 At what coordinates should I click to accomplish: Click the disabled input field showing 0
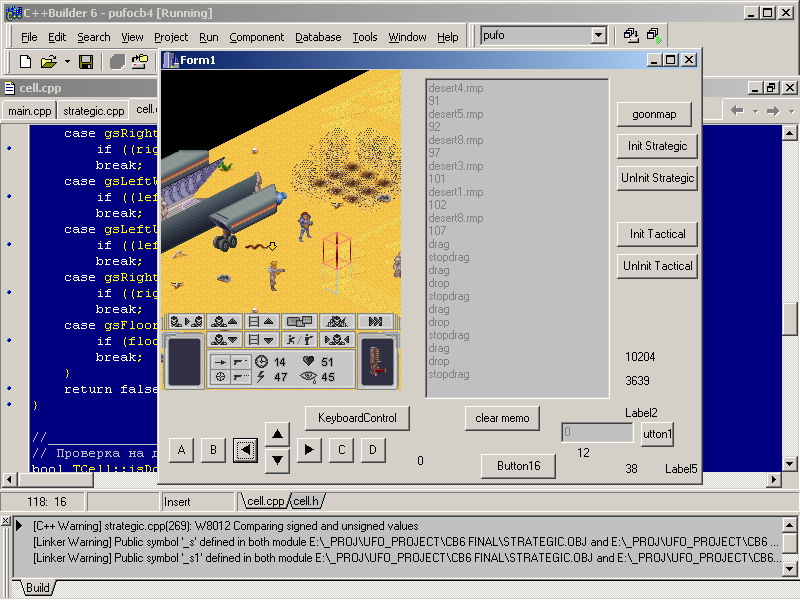click(x=597, y=433)
